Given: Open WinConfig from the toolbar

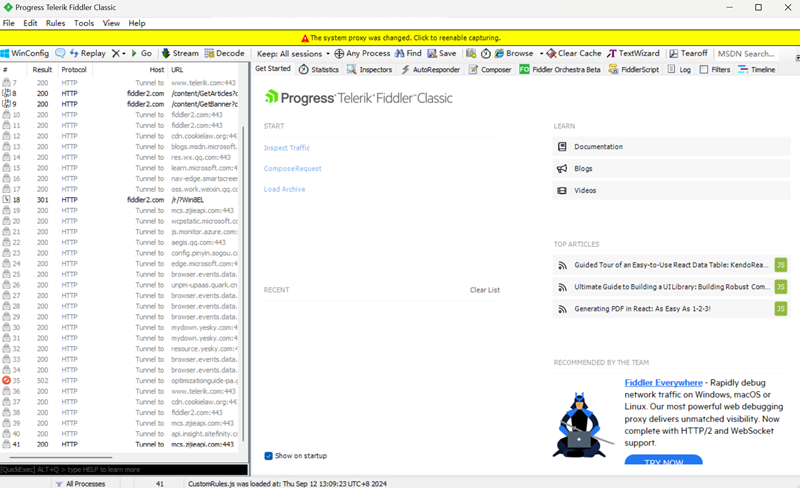Looking at the screenshot, I should click(25, 53).
